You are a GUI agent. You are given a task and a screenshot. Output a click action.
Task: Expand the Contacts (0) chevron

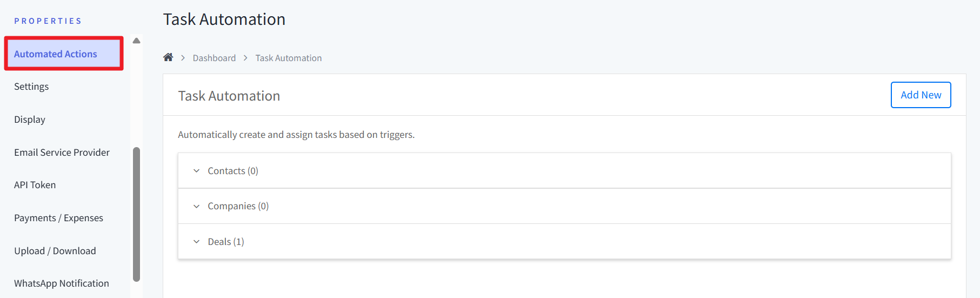(196, 171)
